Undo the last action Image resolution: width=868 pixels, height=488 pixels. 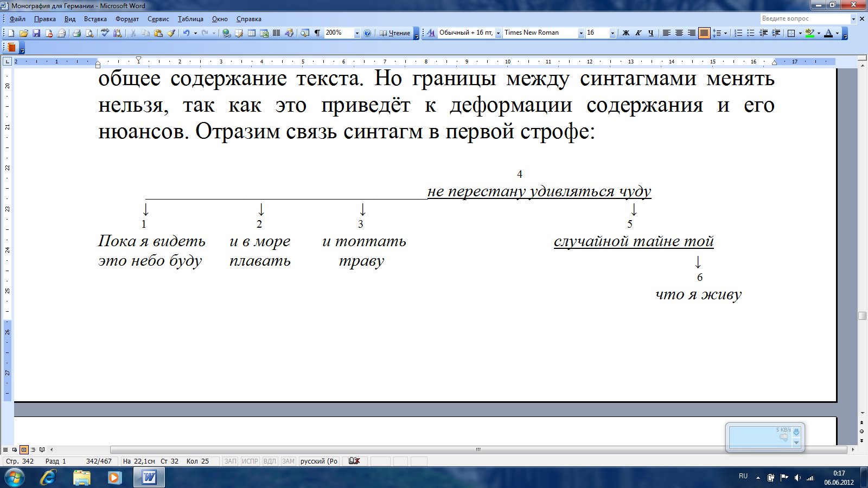(x=186, y=33)
